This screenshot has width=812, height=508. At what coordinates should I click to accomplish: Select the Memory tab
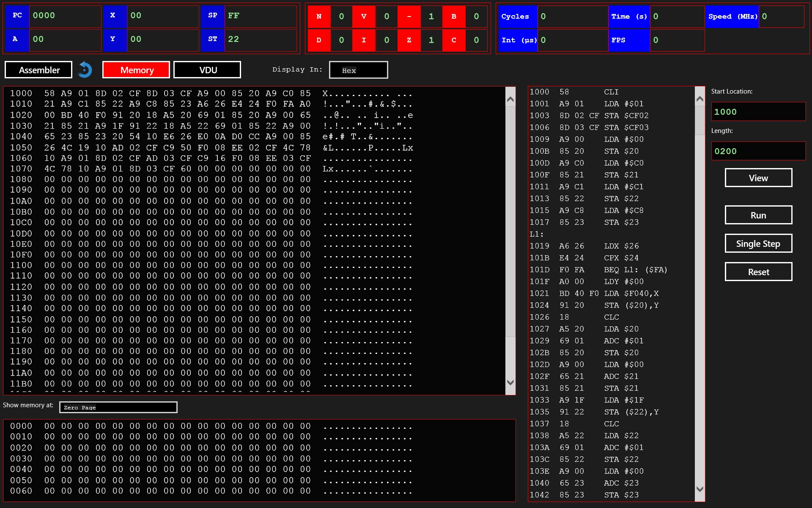pyautogui.click(x=136, y=70)
